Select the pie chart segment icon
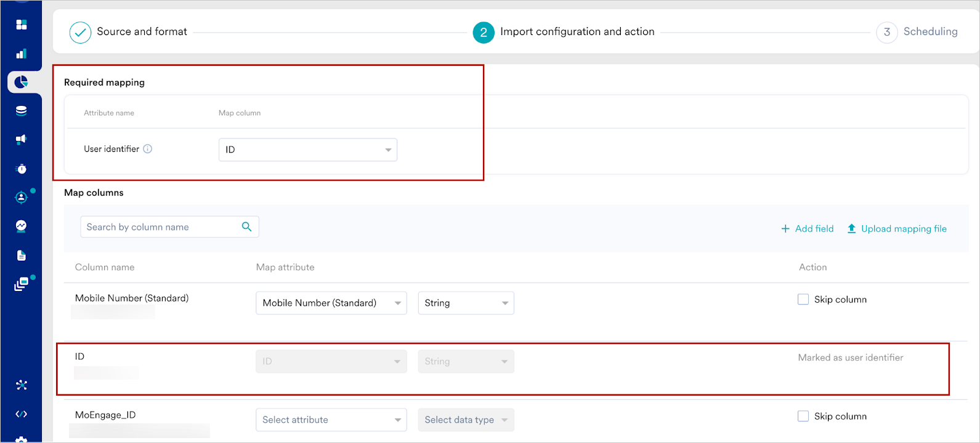Viewport: 980px width, 443px height. (x=22, y=82)
